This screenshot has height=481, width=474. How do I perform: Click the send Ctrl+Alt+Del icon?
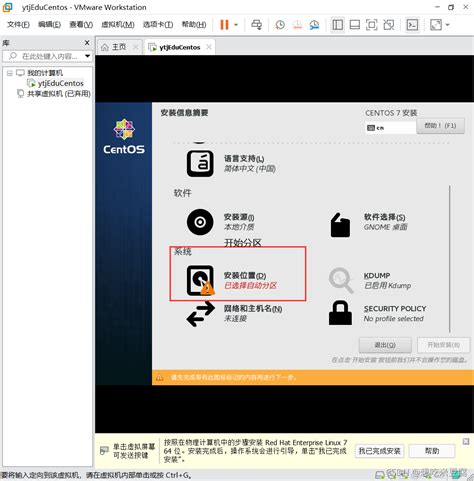click(x=256, y=25)
